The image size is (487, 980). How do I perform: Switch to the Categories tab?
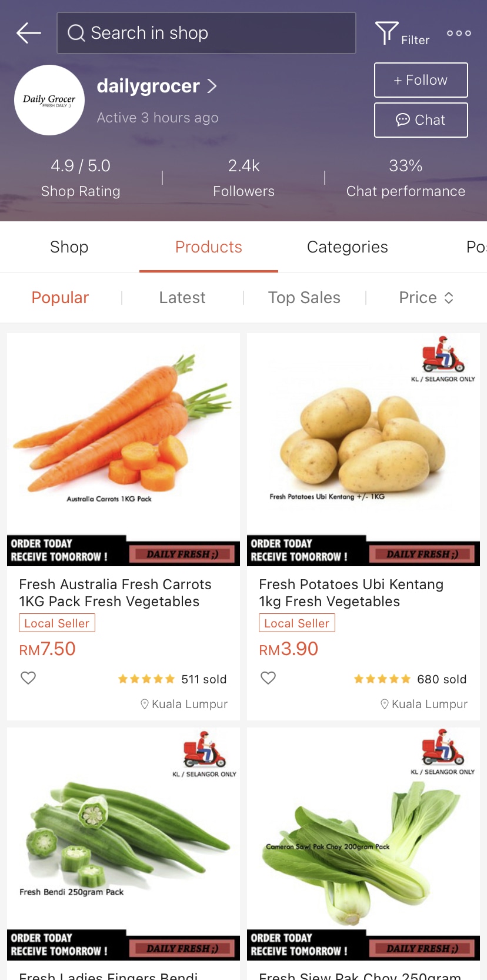click(347, 247)
